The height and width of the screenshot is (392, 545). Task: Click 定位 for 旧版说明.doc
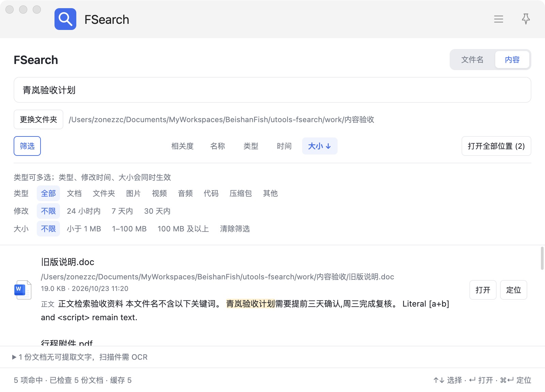514,290
